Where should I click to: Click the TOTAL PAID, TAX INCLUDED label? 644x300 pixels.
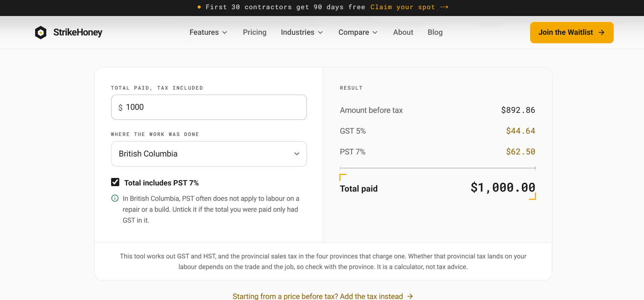click(157, 88)
